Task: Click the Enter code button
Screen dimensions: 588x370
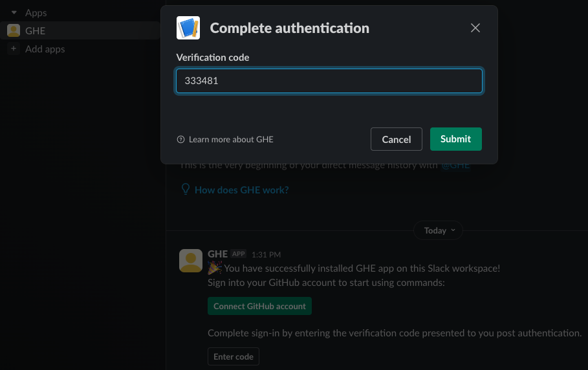Action: pyautogui.click(x=233, y=356)
